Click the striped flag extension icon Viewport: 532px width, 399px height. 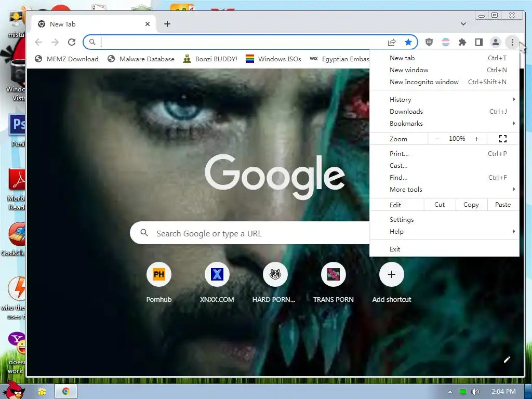[x=445, y=42]
